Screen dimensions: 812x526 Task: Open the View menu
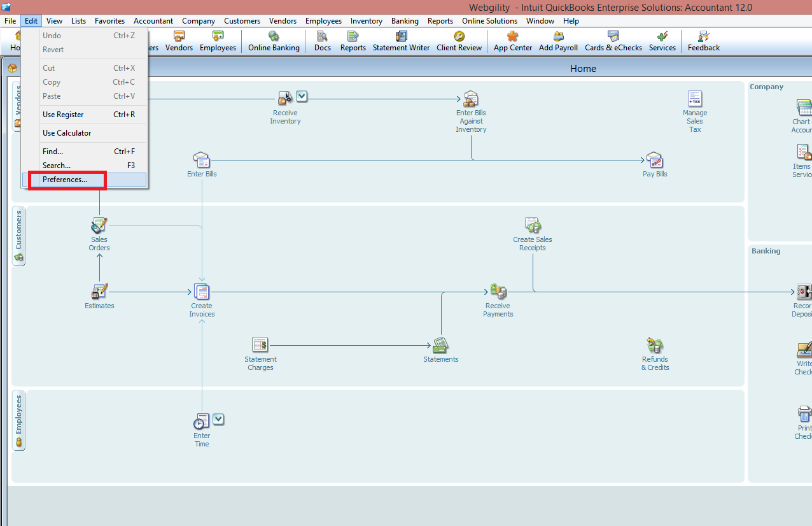pos(54,21)
